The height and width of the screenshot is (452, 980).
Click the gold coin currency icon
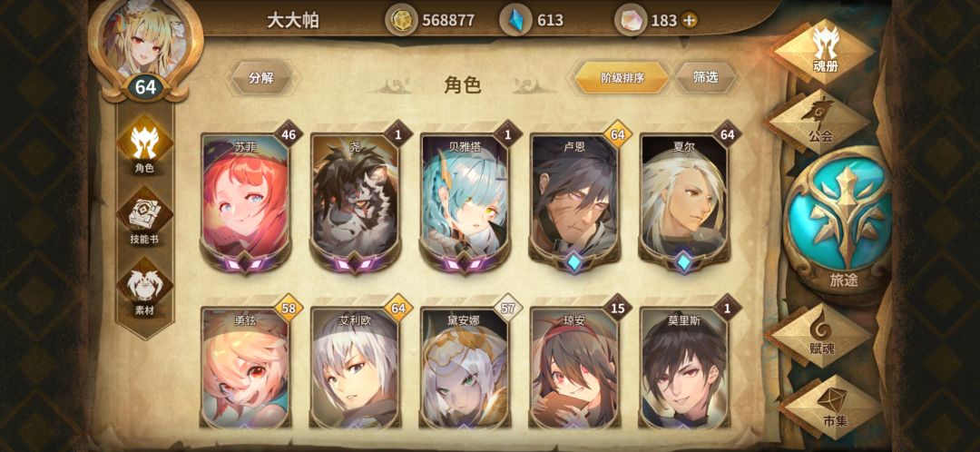pyautogui.click(x=401, y=21)
